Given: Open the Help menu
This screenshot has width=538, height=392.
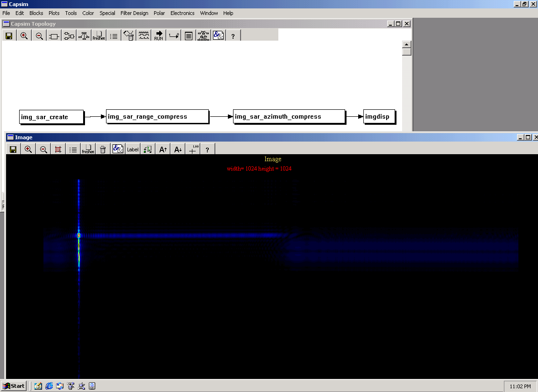Looking at the screenshot, I should point(228,13).
